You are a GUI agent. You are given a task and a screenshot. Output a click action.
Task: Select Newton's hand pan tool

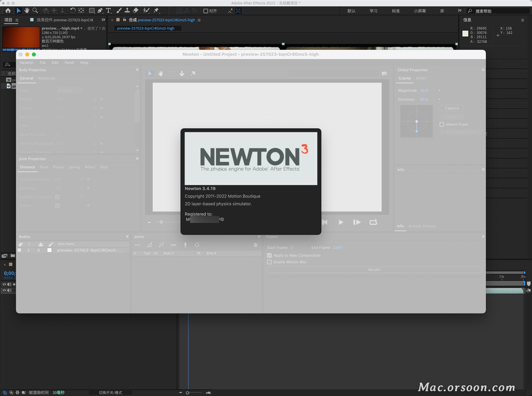click(161, 73)
